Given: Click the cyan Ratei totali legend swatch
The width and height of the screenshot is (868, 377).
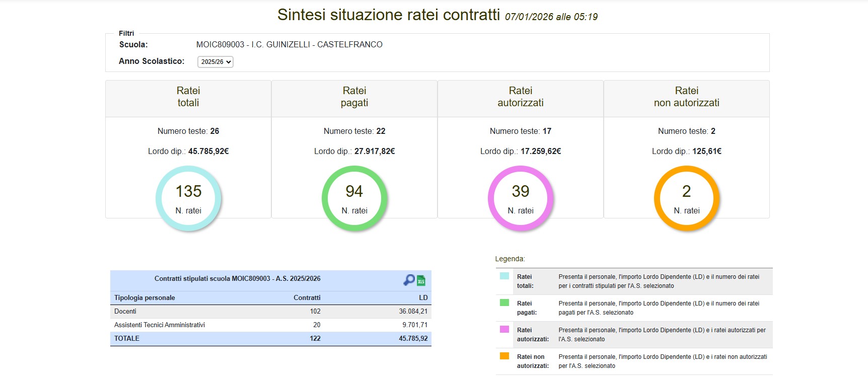Looking at the screenshot, I should click(504, 276).
